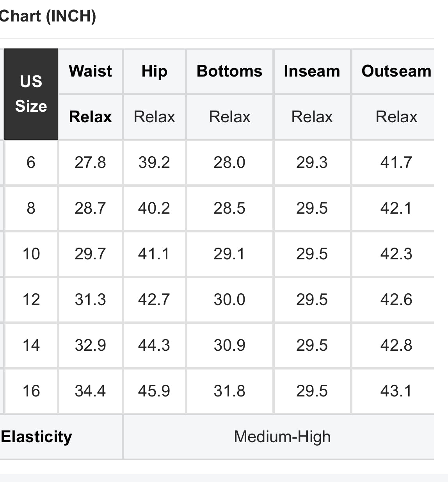Click the bold Relax label under Waist
Screen dimensions: 448x482
(90, 117)
